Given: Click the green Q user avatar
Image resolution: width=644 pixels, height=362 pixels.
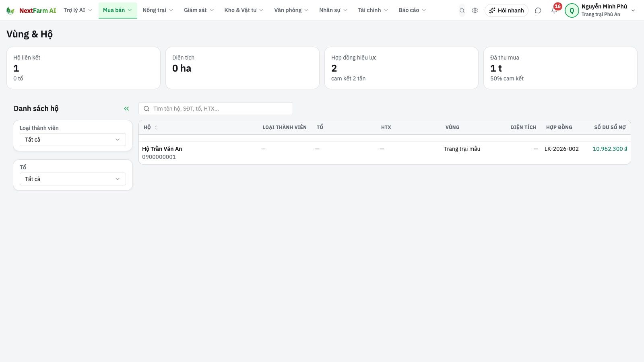Looking at the screenshot, I should click(572, 10).
